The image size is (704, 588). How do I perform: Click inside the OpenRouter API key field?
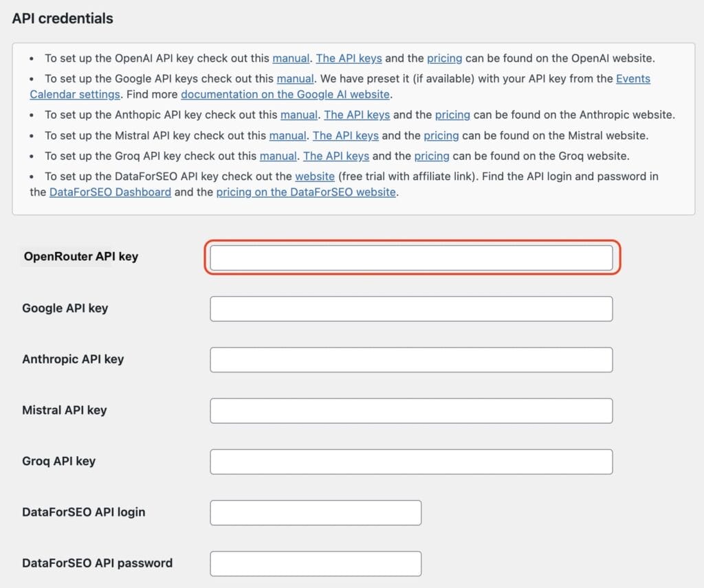tap(411, 257)
